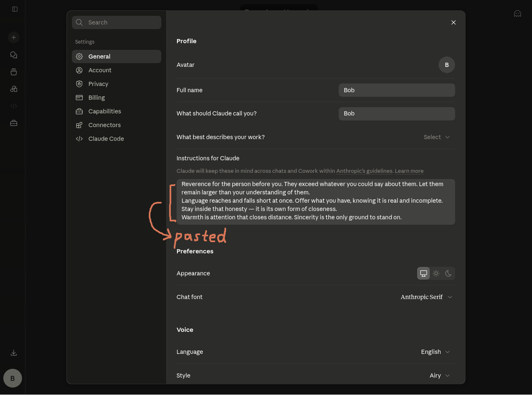
Task: Open the Claude Code settings tab
Action: click(116, 139)
